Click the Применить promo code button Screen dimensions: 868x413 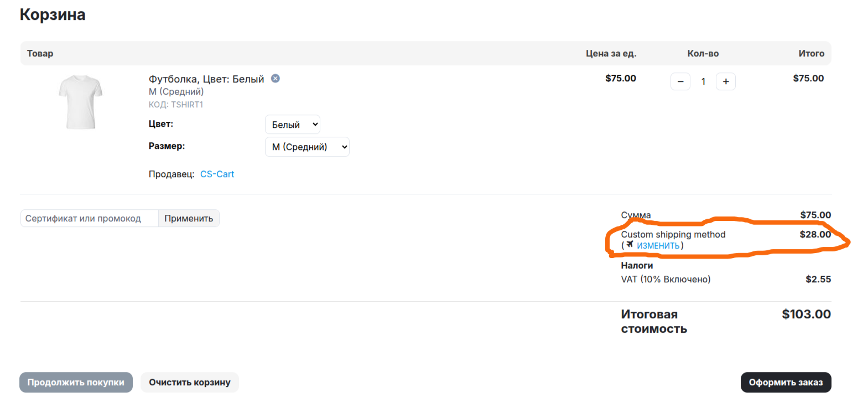(189, 218)
